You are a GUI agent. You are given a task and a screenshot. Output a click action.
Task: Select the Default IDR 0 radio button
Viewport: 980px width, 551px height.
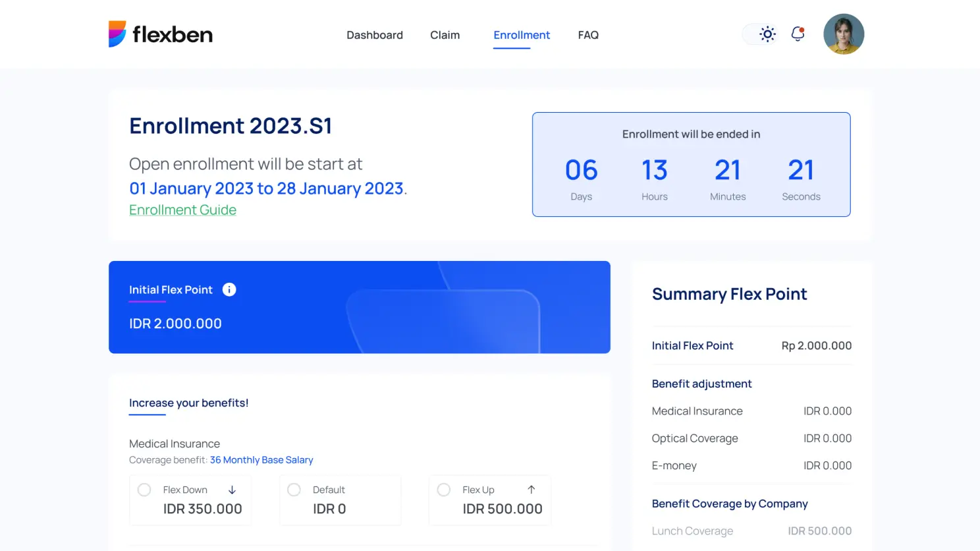pos(294,490)
